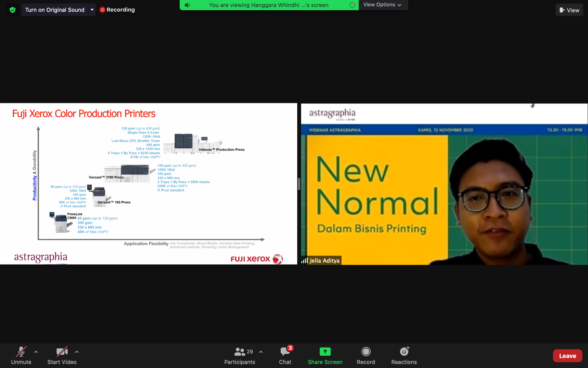Viewport: 588px width, 368px height.
Task: Click the Fuji Xerox logo on the slide
Action: click(257, 259)
